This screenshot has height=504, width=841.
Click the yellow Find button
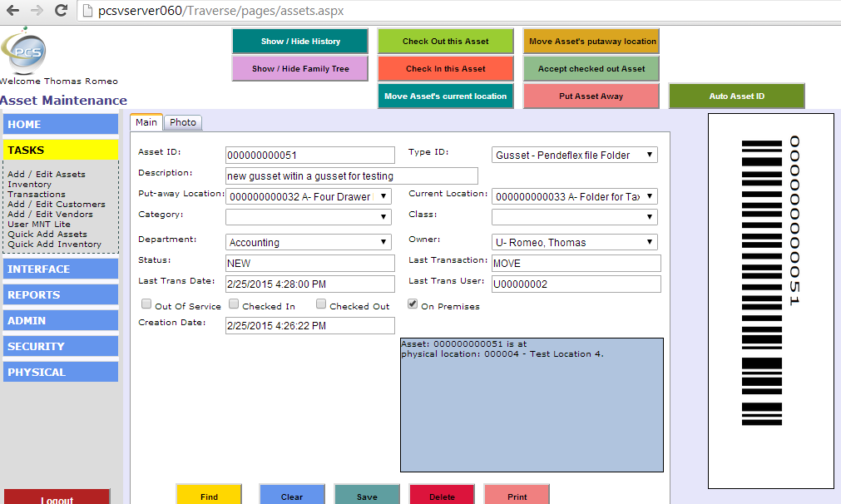[209, 494]
